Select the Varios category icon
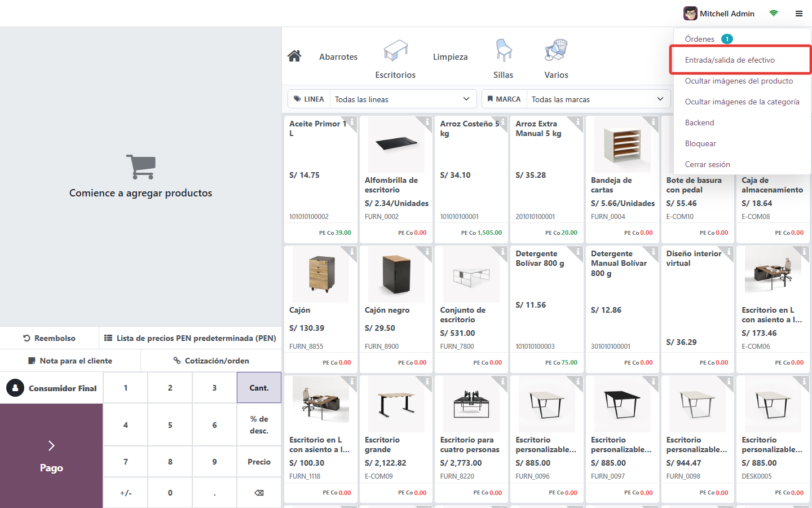Screen dimensions: 812x508 click(556, 50)
